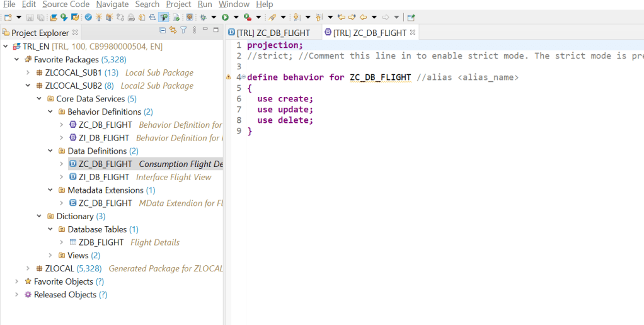Open the Run button dropdown arrow
This screenshot has height=325, width=644.
[x=236, y=17]
